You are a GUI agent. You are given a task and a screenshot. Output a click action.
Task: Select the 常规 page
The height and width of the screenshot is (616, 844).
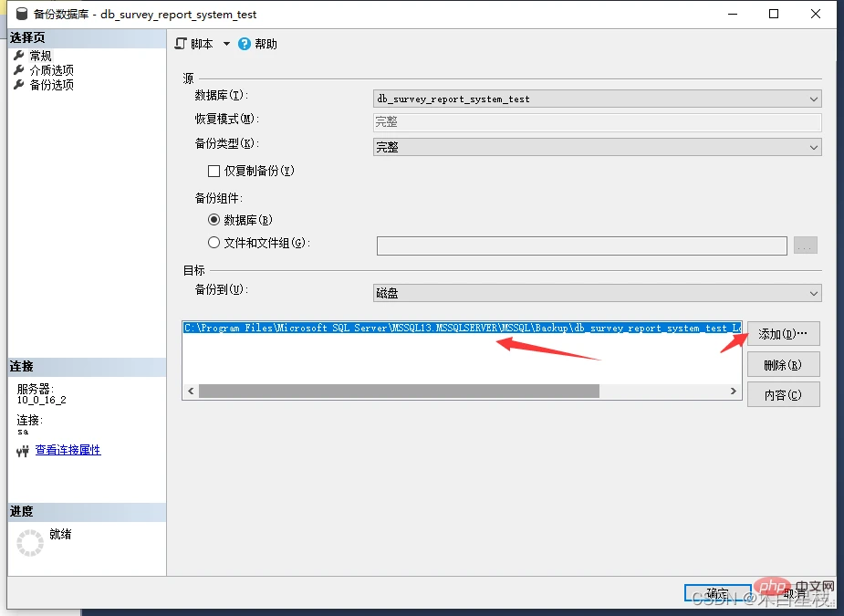pos(40,56)
